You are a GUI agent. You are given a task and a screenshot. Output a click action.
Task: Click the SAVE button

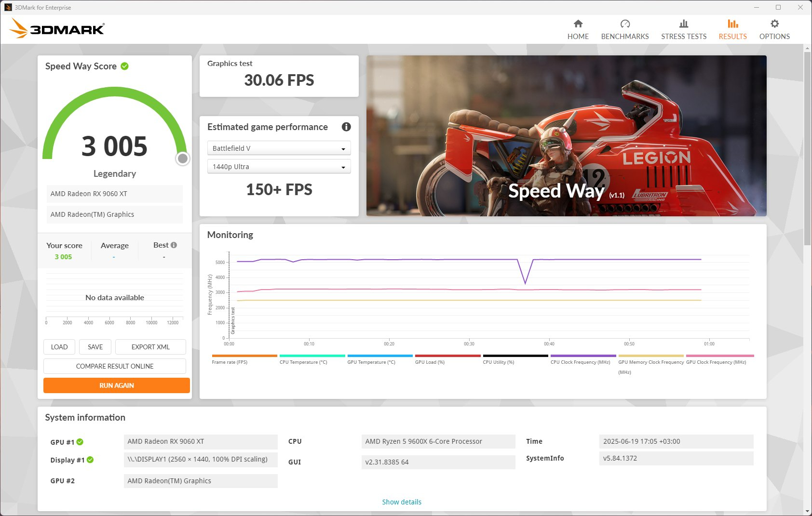[95, 347]
